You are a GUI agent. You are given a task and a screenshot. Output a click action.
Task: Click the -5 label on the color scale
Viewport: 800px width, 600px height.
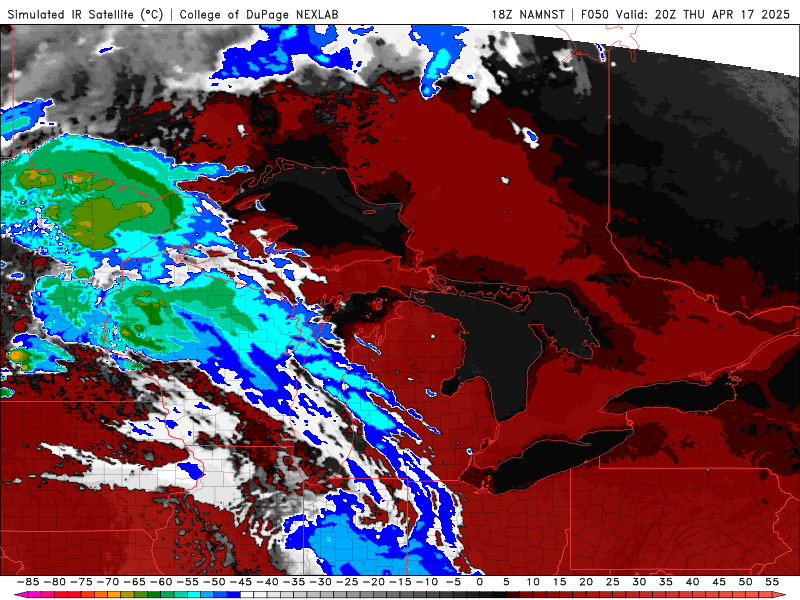coord(454,582)
